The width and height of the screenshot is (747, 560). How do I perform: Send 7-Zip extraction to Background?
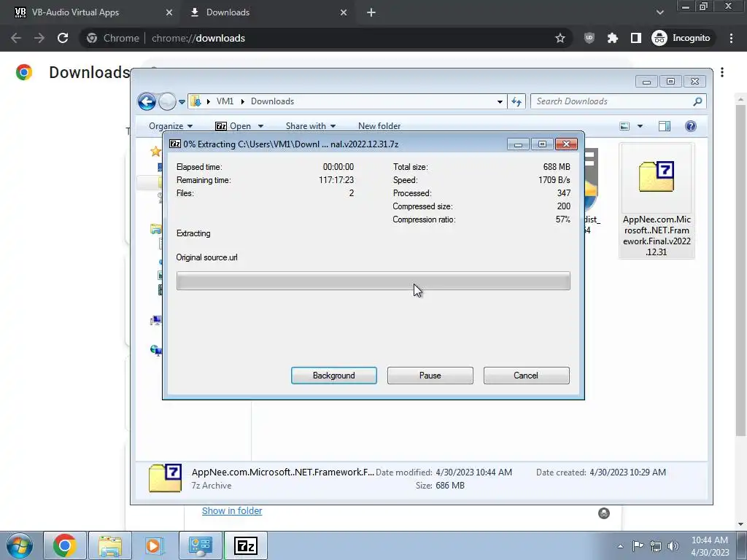point(333,376)
